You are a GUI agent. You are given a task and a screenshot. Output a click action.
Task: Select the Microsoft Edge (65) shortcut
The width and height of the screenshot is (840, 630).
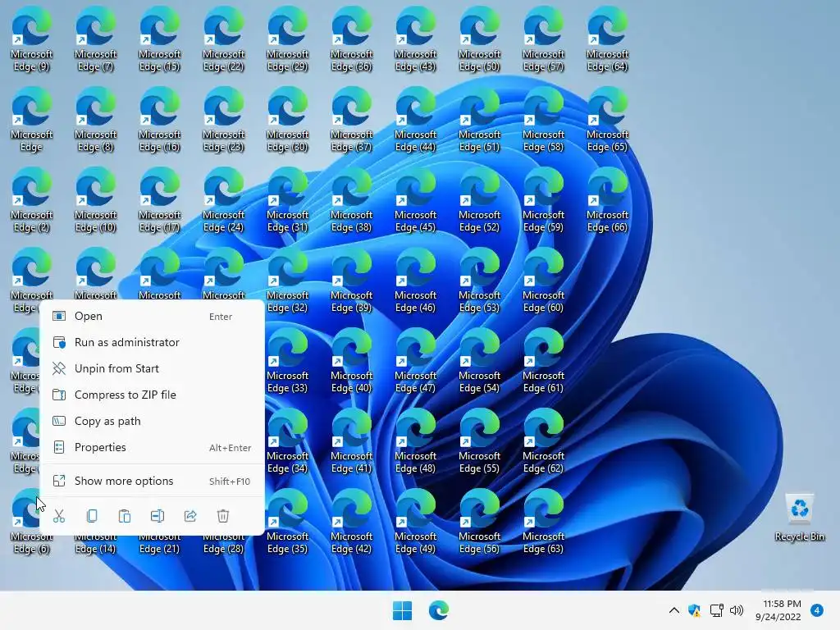pos(607,120)
